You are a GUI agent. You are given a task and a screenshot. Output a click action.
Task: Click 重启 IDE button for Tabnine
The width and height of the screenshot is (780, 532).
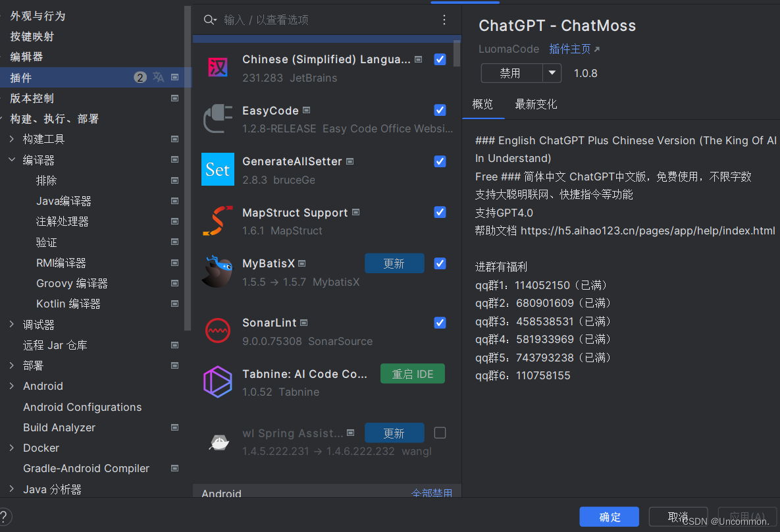coord(413,374)
